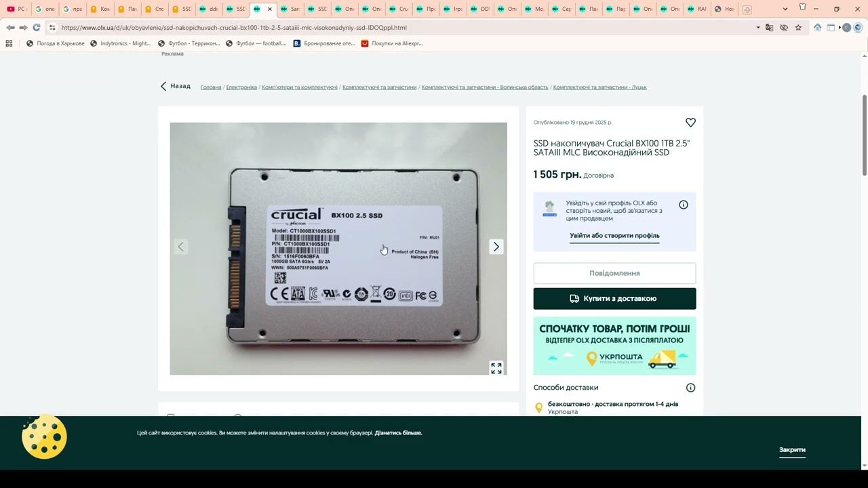Click the Купити з доставкою button
The image size is (868, 488).
(614, 298)
